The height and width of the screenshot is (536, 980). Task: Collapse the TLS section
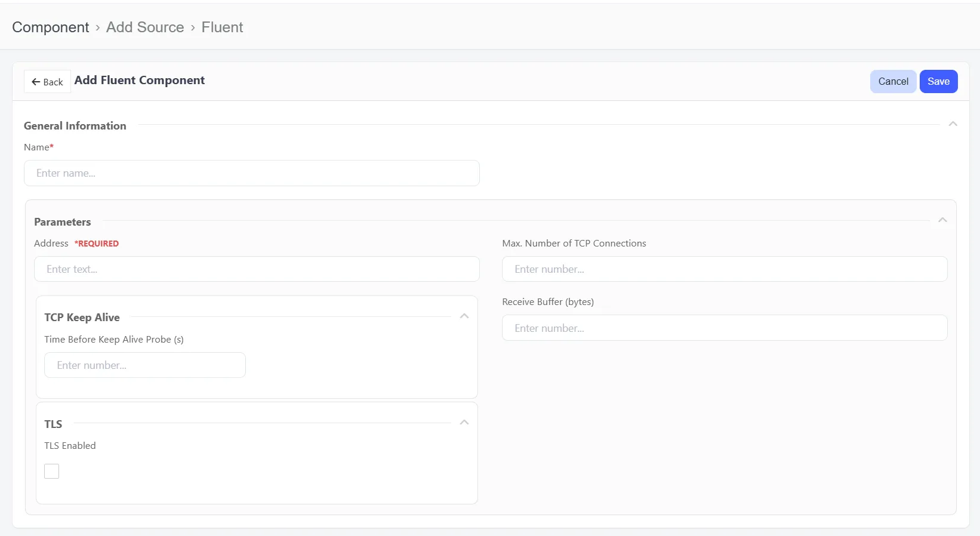tap(464, 423)
